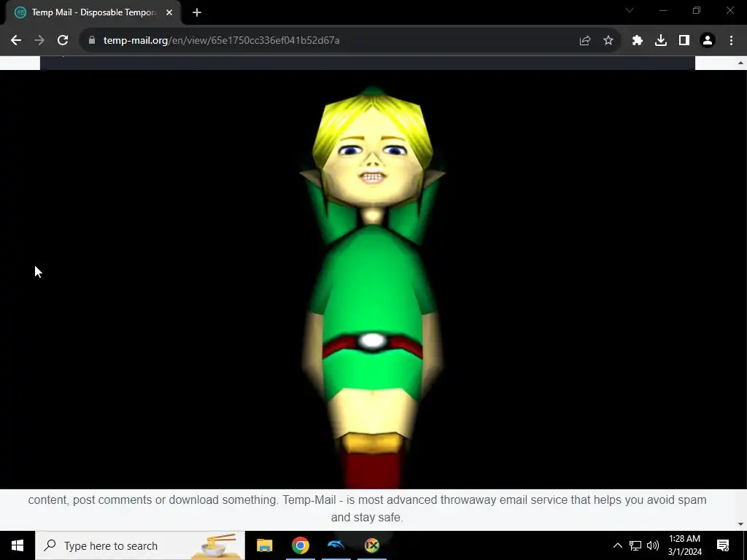This screenshot has width=747, height=560.
Task: Show hidden system tray icons
Action: coord(617,545)
